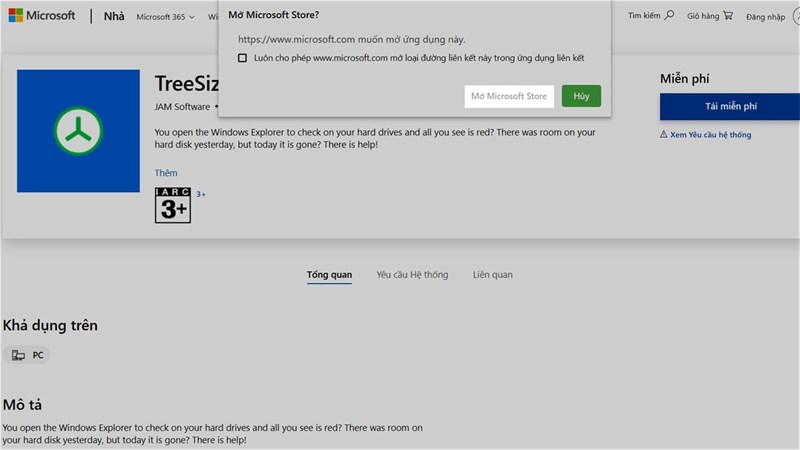The height and width of the screenshot is (450, 800).
Task: Click the dialog title 'Mở Microsoft Store?'
Action: (273, 15)
